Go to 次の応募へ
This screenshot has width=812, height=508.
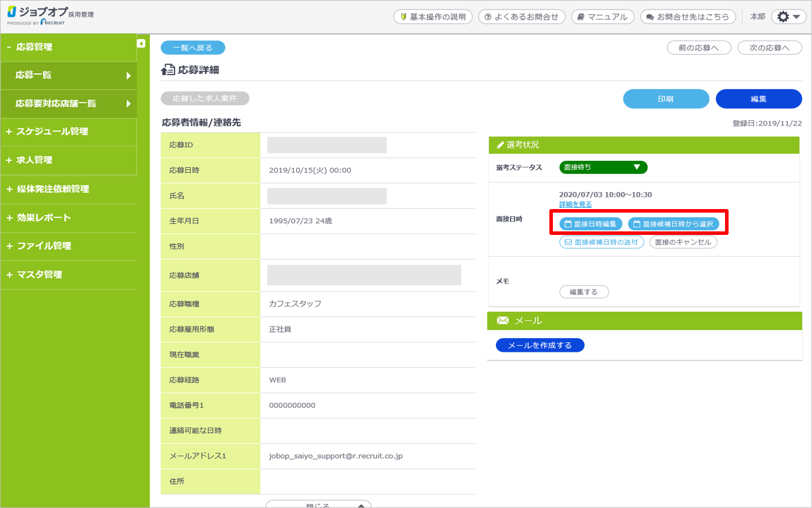[769, 48]
